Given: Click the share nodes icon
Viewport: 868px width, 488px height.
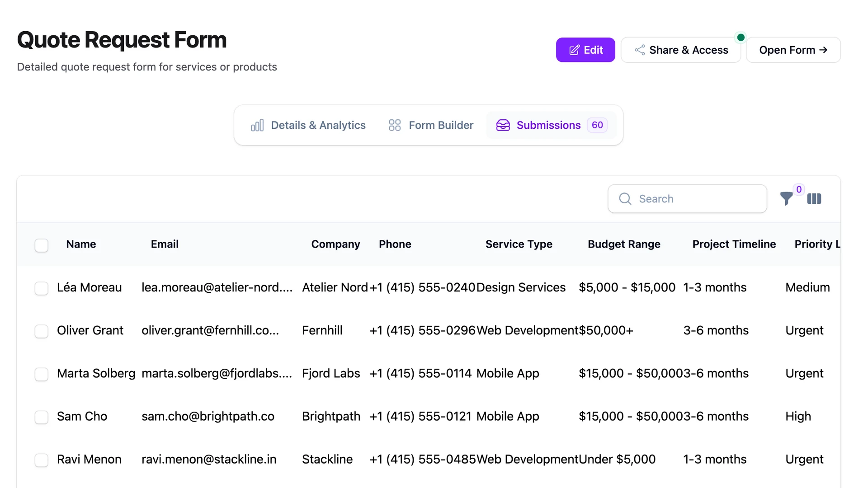Looking at the screenshot, I should pos(640,50).
